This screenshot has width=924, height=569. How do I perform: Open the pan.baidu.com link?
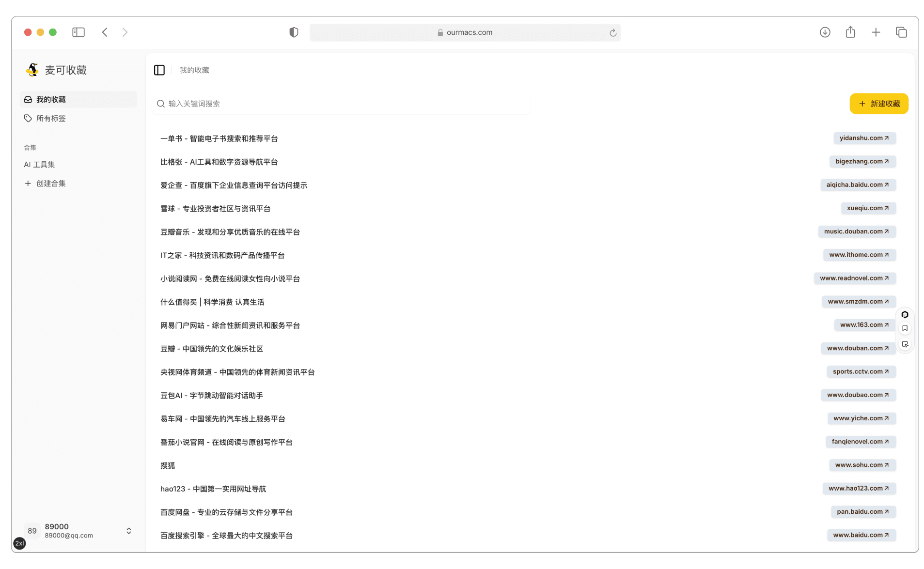click(x=863, y=511)
